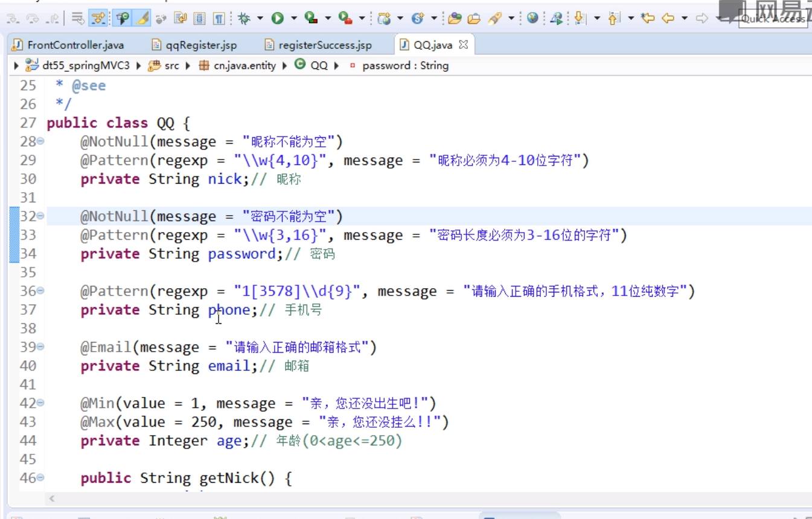The image size is (812, 519).
Task: Select the QQ.java editor tab
Action: click(433, 45)
